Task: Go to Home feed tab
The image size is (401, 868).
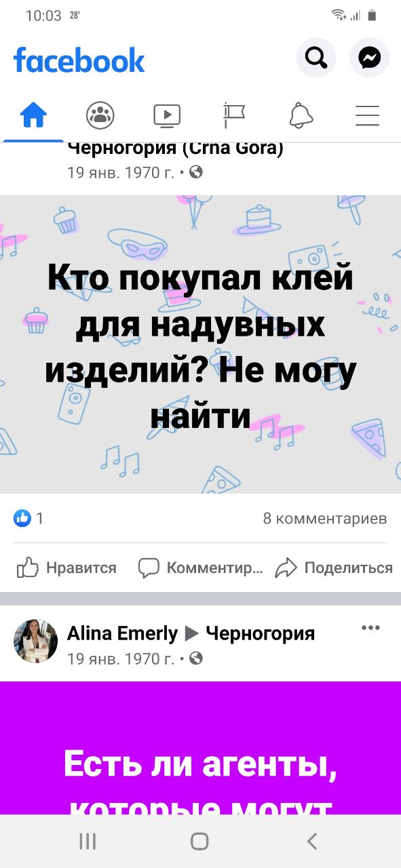Action: pos(33,115)
